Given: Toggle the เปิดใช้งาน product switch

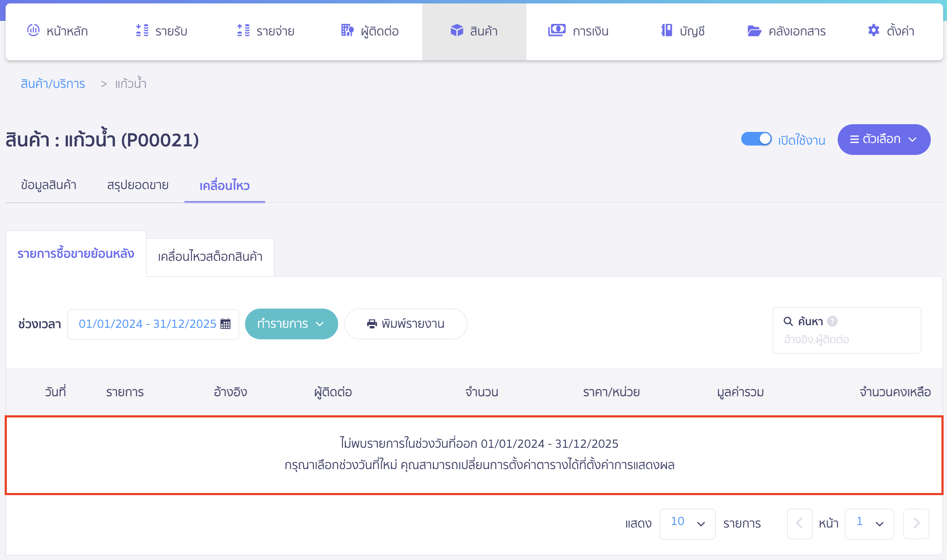Looking at the screenshot, I should coord(756,139).
